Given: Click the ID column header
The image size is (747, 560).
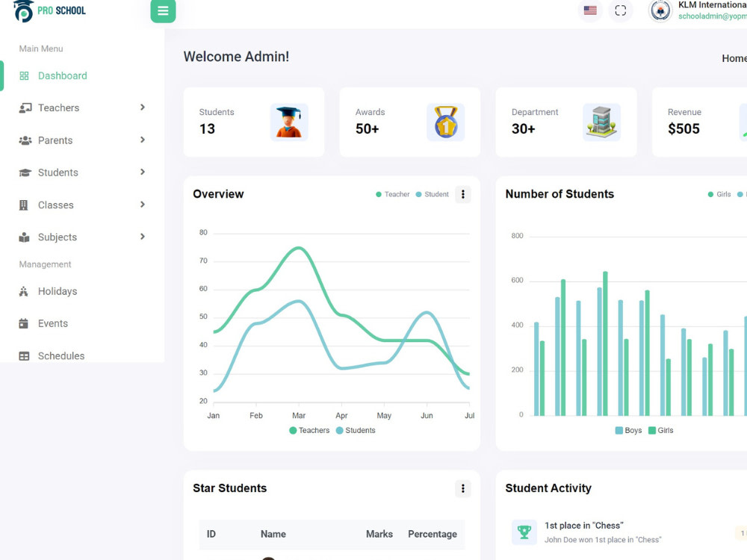Looking at the screenshot, I should tap(211, 535).
